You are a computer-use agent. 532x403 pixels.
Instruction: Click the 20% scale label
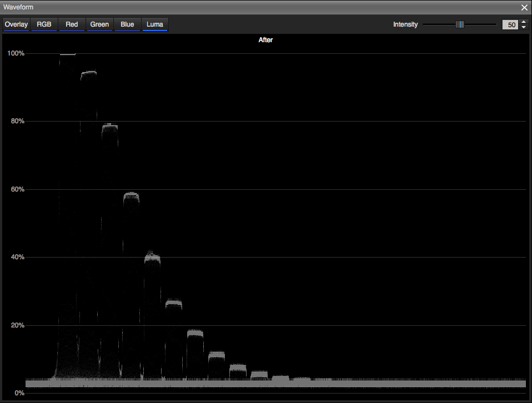[x=17, y=325]
